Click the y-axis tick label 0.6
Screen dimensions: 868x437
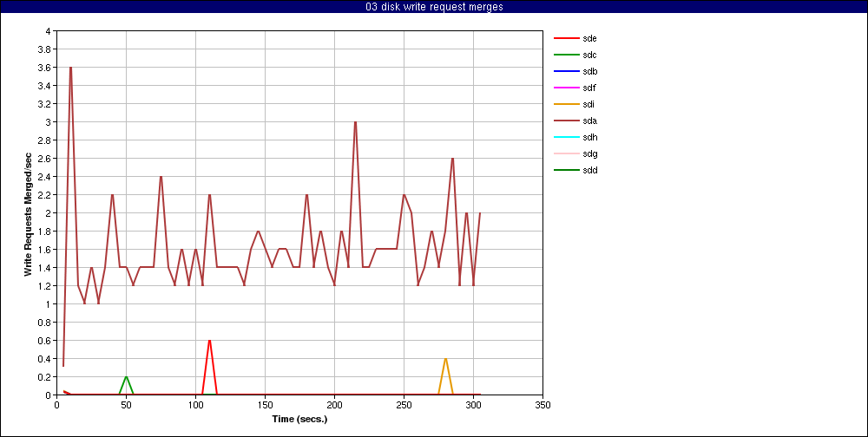45,341
